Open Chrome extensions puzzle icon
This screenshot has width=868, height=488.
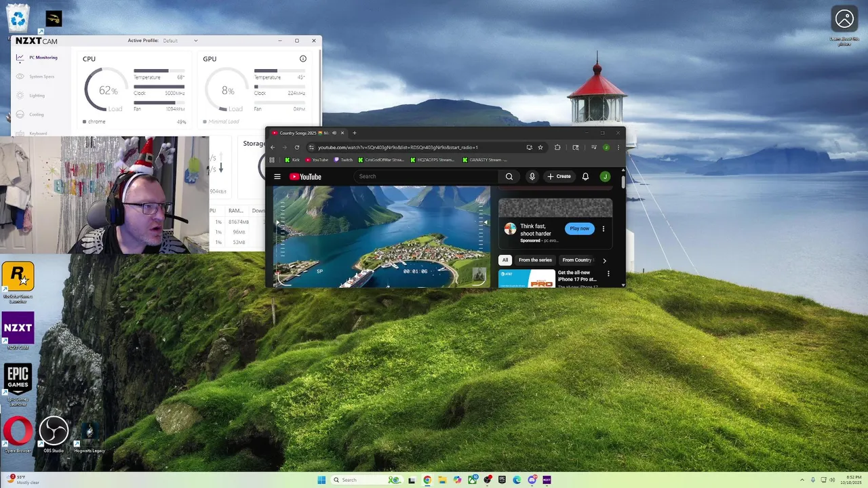(557, 147)
